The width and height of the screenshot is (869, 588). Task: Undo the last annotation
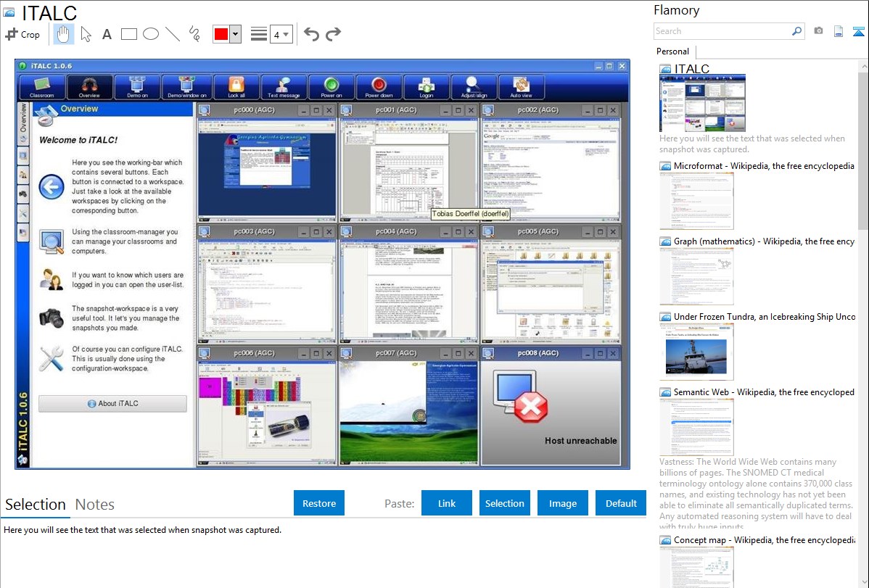[x=311, y=34]
